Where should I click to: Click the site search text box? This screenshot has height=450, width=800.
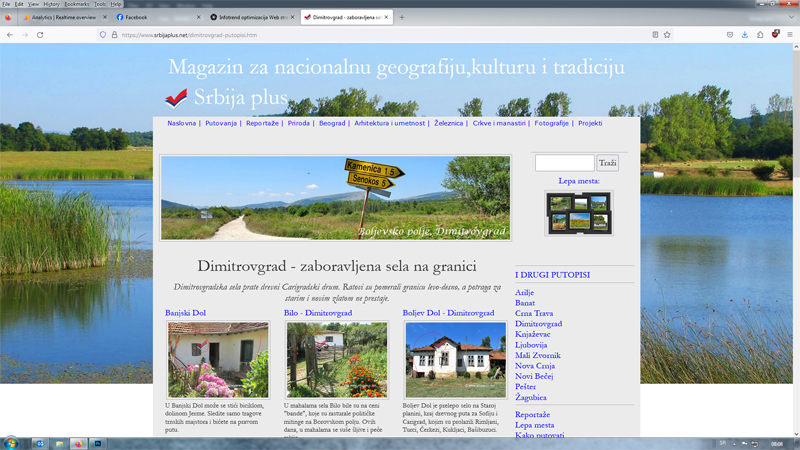(564, 163)
